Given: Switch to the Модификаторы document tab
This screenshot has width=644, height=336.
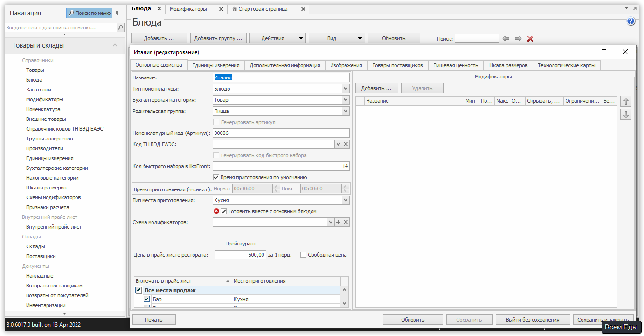Looking at the screenshot, I should (x=188, y=9).
